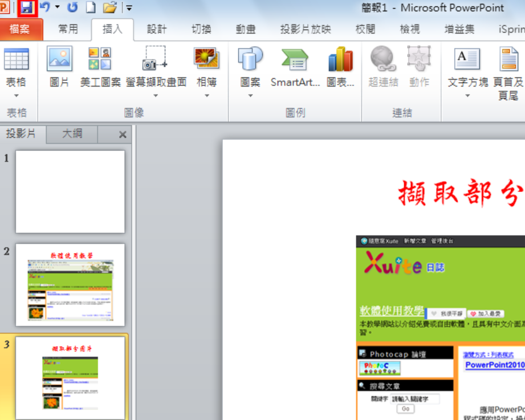Expand the 文字方塊 (Text Box) dropdown arrow
Screen dimensions: 525x420
[x=468, y=96]
